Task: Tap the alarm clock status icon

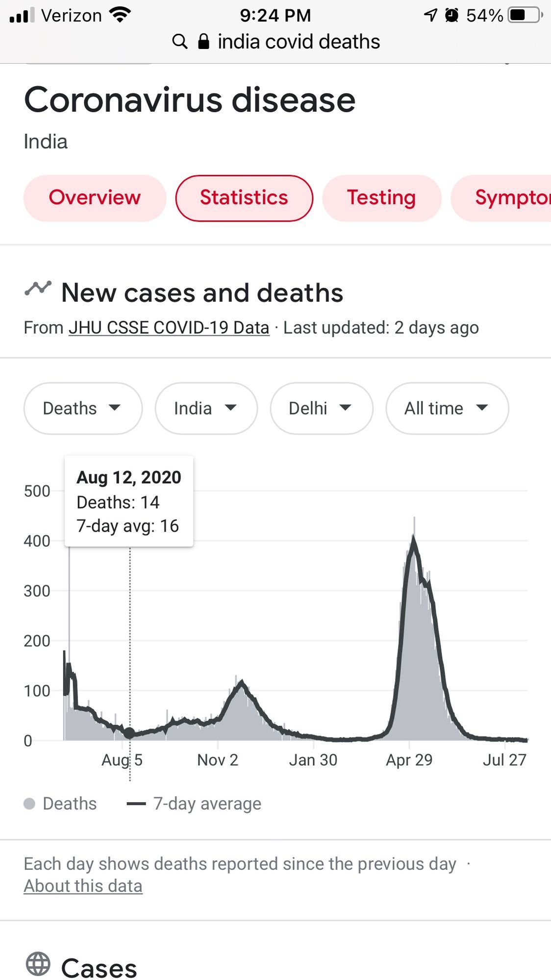Action: coord(451,15)
